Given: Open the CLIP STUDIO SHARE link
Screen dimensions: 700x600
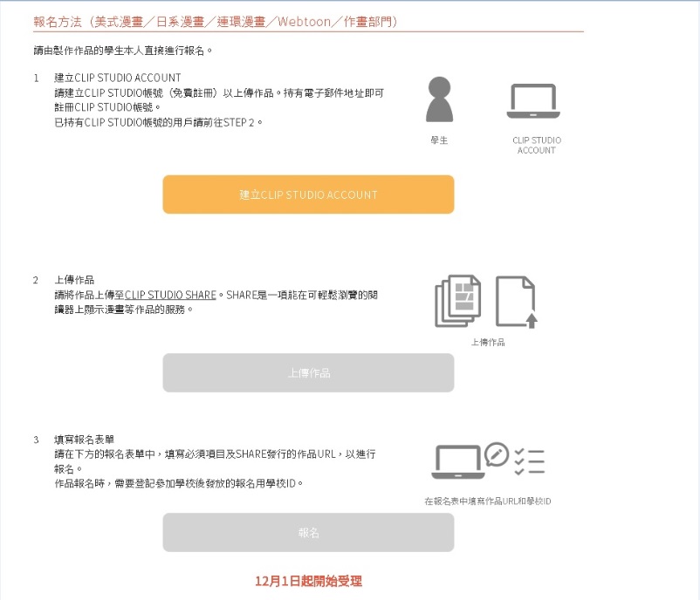Looking at the screenshot, I should (170, 295).
